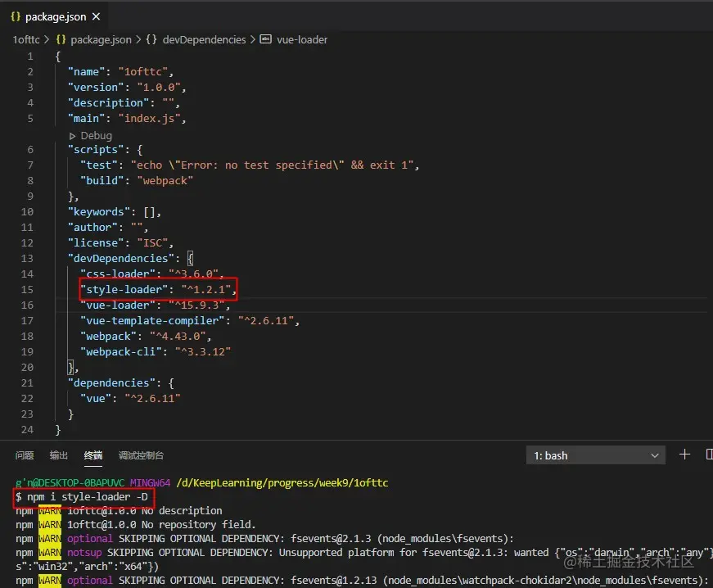
Task: Click the vue-loader string symbol icon in breadcrumb
Action: coord(265,39)
